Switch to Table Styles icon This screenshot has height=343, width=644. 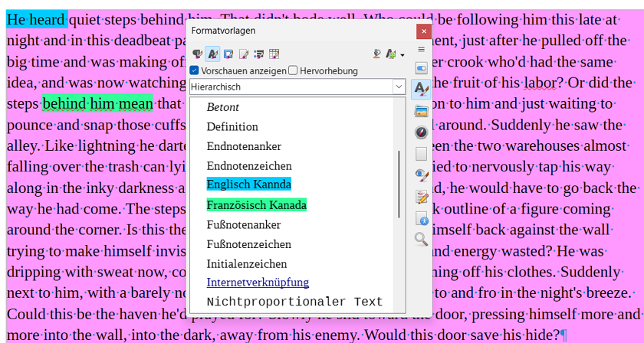click(x=274, y=54)
